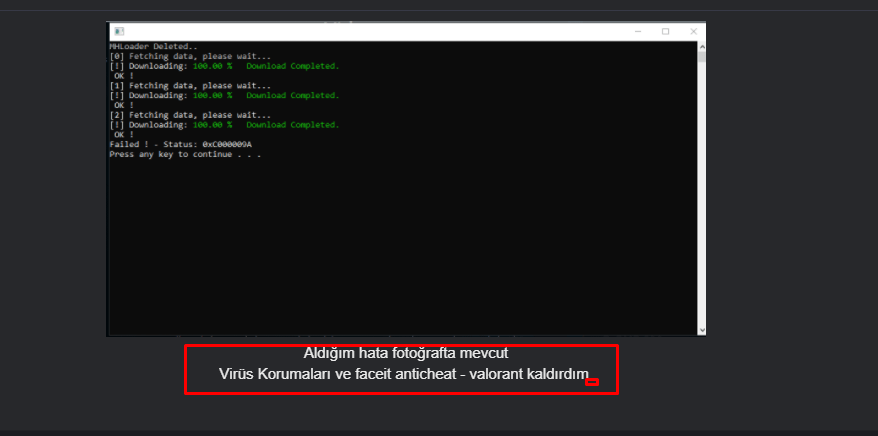Click '[1] Fetching data, please wait...' line
This screenshot has height=436, width=878.
click(190, 86)
